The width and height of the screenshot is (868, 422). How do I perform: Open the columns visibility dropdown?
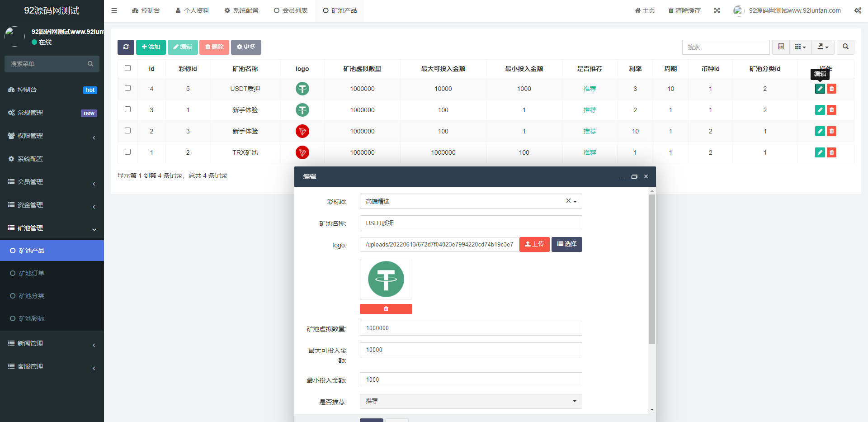point(800,47)
